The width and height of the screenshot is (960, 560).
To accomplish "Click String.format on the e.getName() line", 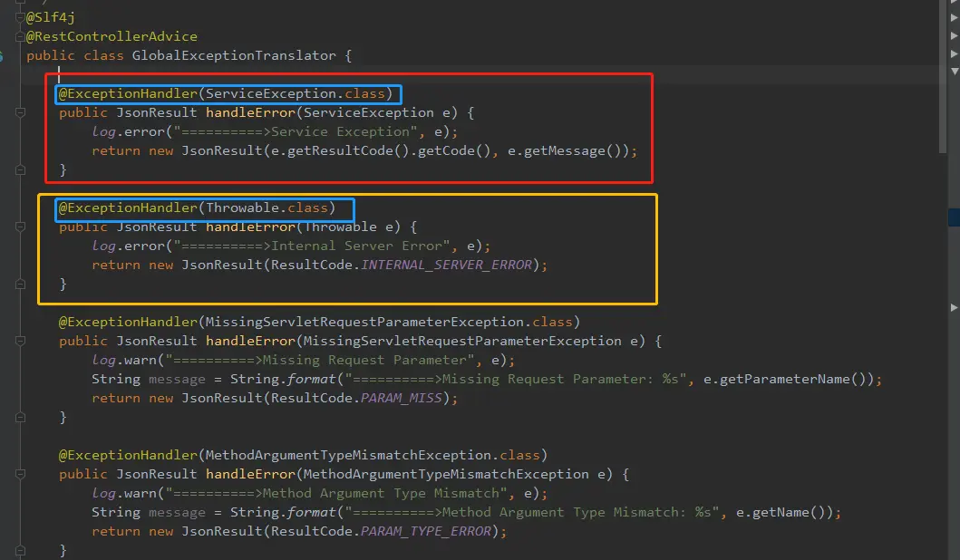I will 283,512.
